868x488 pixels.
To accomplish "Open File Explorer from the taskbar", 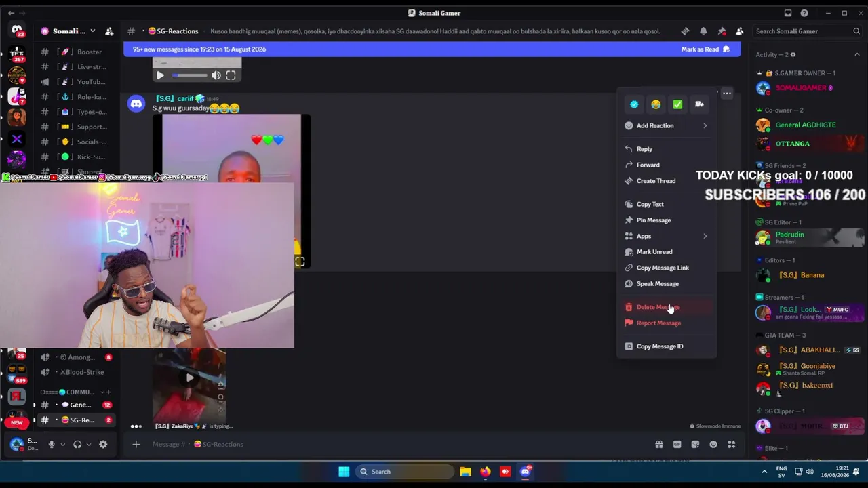I will click(x=465, y=472).
